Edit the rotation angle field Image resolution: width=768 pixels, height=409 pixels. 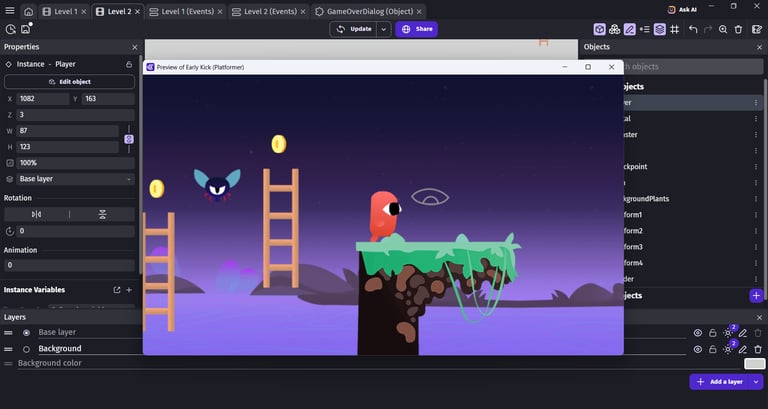tap(75, 231)
